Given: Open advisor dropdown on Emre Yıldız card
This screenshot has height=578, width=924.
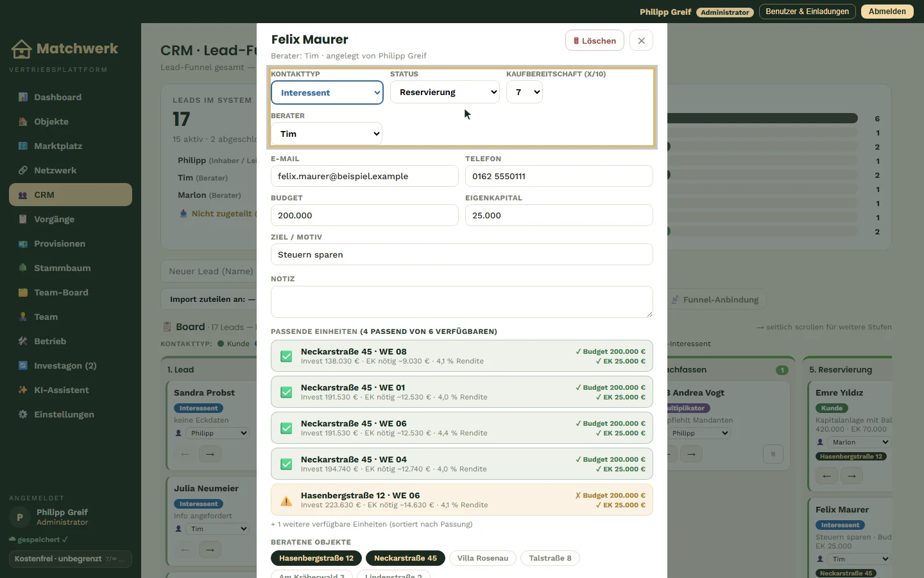Looking at the screenshot, I should (859, 442).
